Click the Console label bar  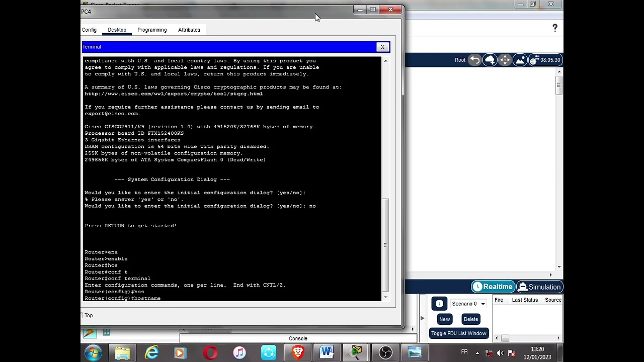click(298, 338)
